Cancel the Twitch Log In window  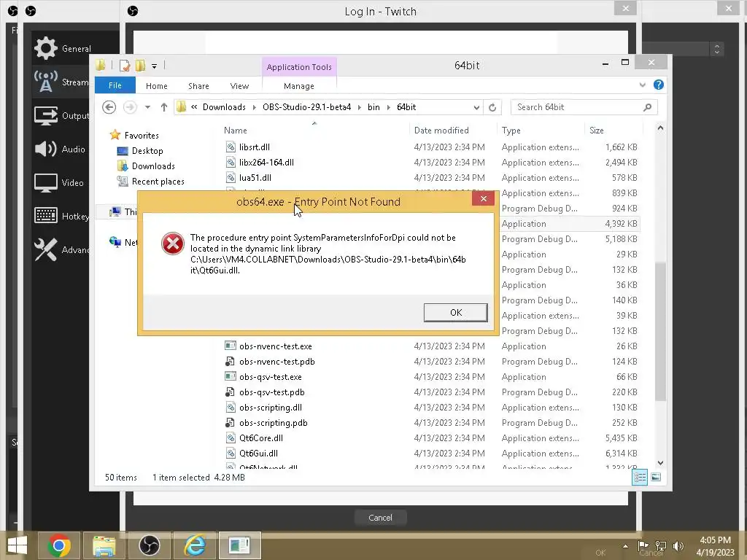(x=380, y=518)
